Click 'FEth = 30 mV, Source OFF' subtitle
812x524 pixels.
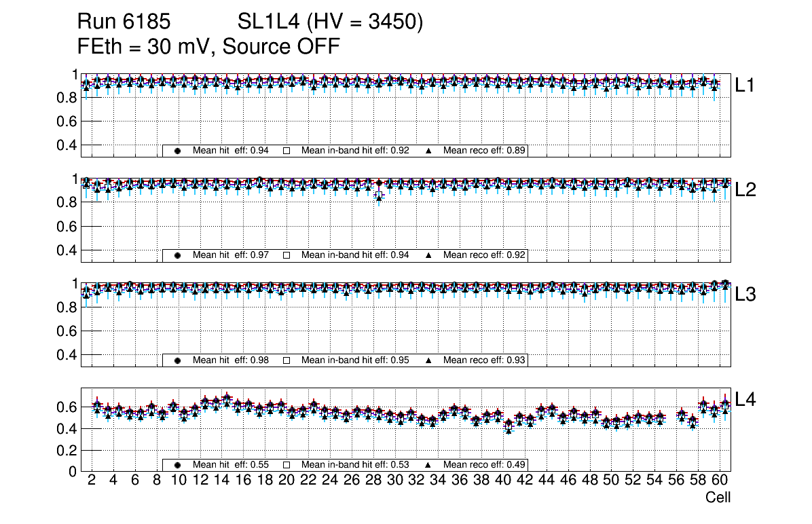coord(208,47)
